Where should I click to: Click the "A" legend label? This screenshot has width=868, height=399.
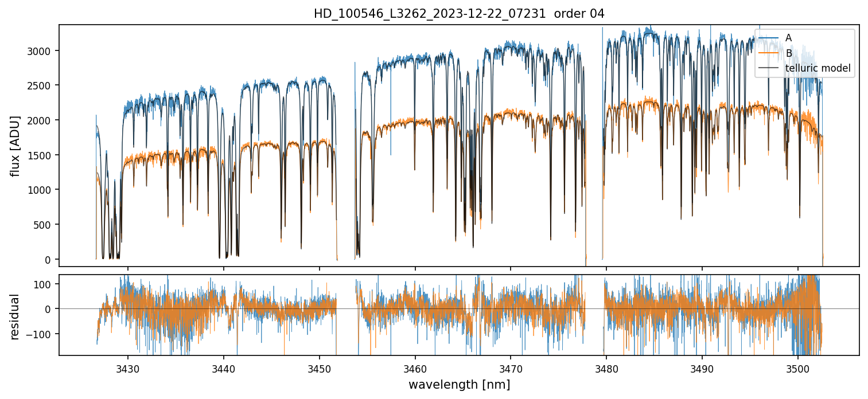[x=788, y=38]
